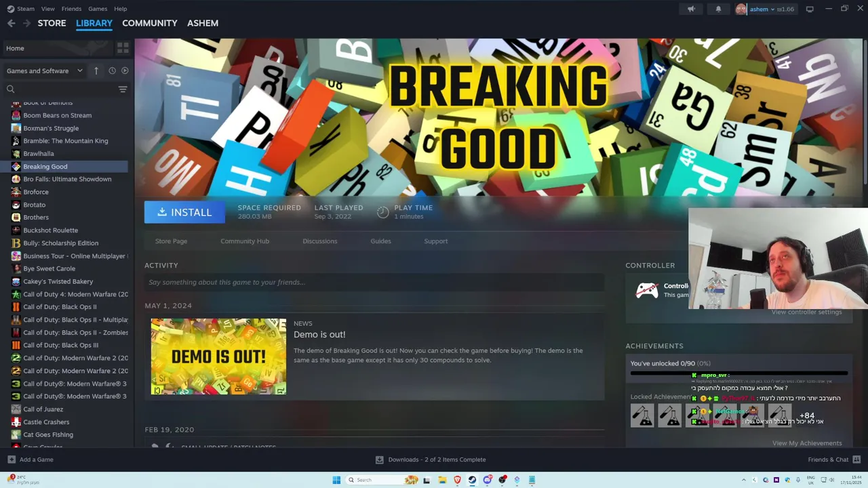Switch to the COMMUNITY tab

coord(150,23)
